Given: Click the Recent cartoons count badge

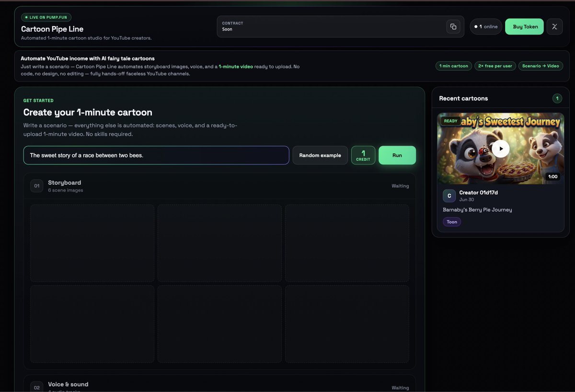Looking at the screenshot, I should coord(557,99).
